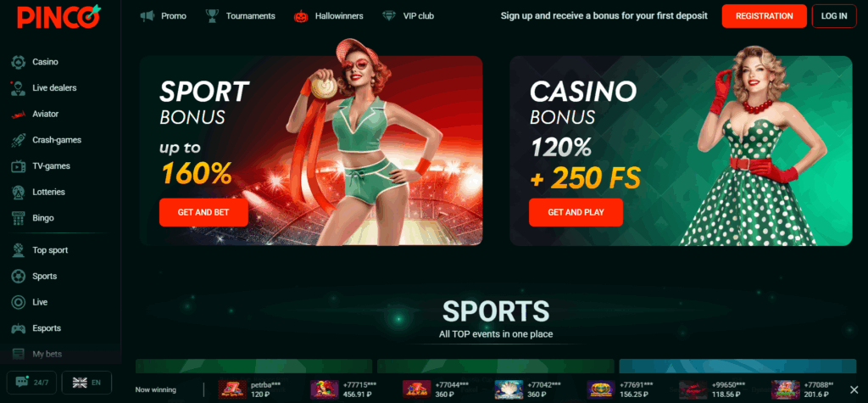Click the Lotteries icon
The height and width of the screenshot is (403, 868).
19,193
